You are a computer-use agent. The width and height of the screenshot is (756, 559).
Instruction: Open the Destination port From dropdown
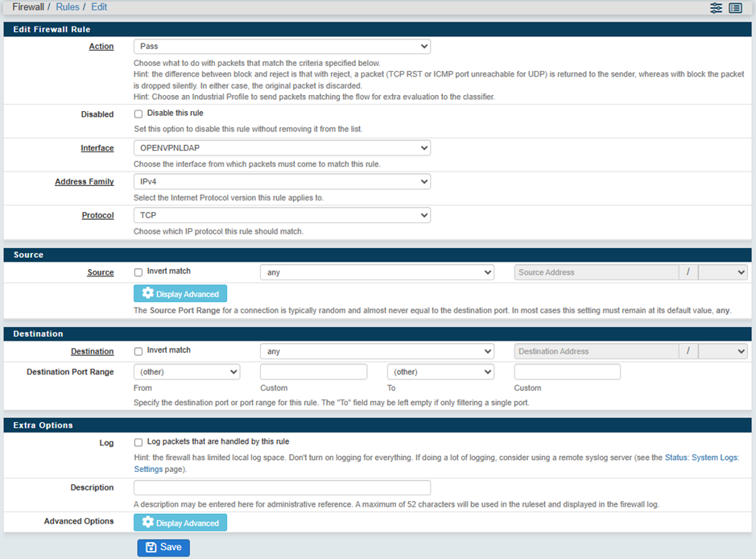click(x=187, y=372)
